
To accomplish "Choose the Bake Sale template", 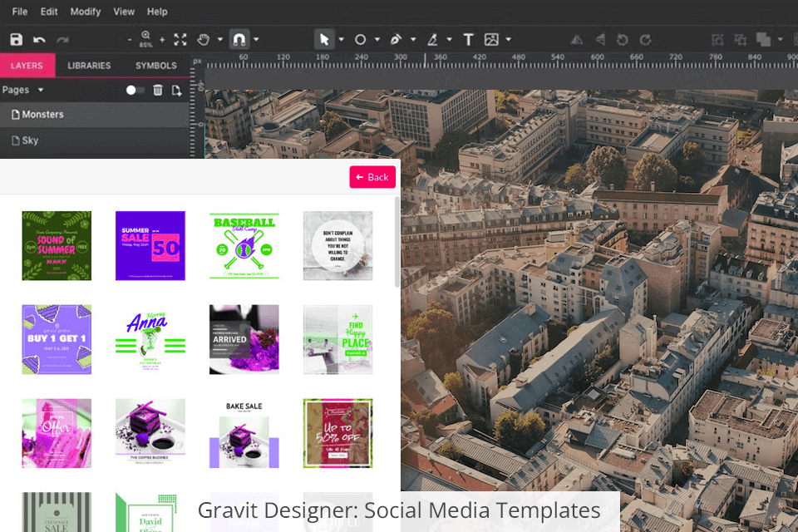I will 244,433.
